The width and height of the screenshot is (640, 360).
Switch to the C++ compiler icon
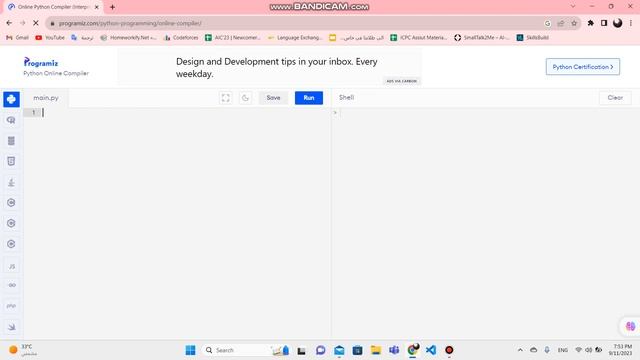click(x=11, y=223)
